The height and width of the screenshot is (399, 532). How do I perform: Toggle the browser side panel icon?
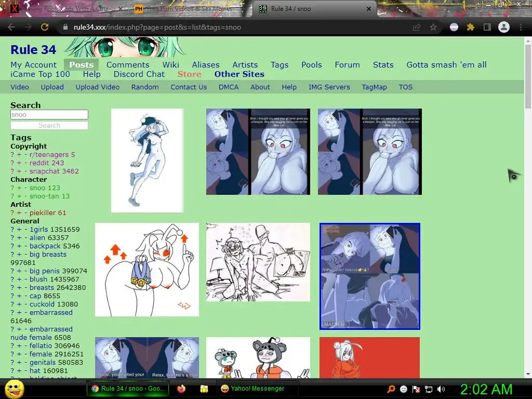pyautogui.click(x=487, y=27)
